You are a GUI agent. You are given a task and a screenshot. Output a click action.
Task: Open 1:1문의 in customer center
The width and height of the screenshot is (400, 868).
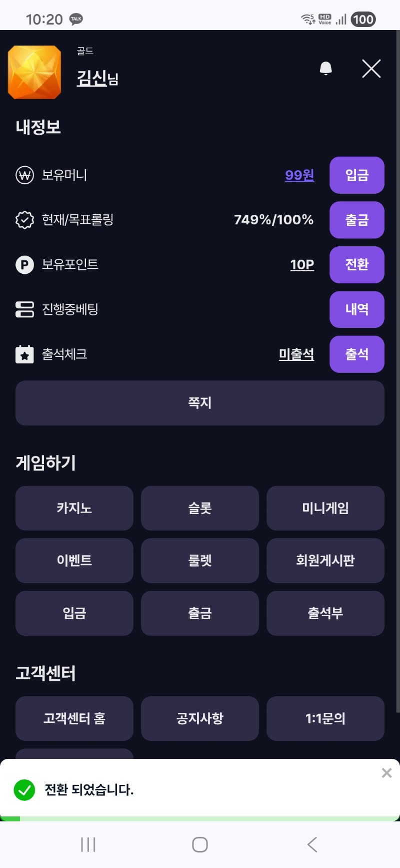coord(325,718)
